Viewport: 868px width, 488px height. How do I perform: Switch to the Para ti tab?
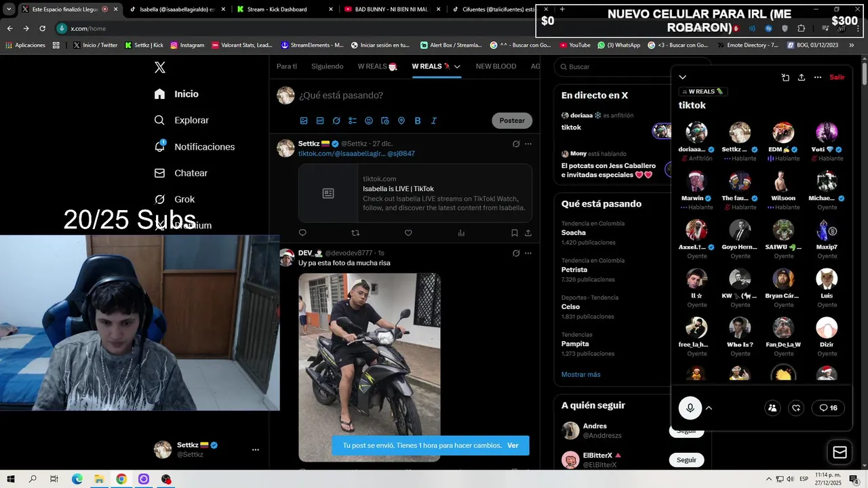point(287,66)
